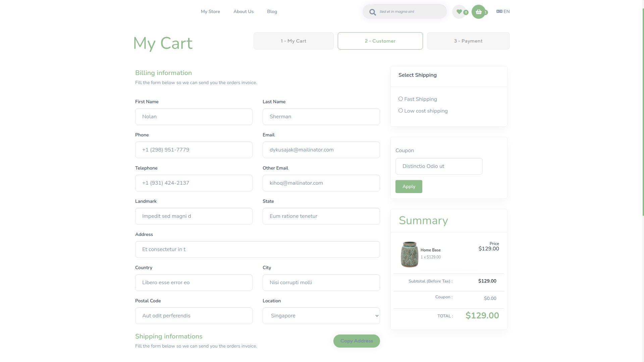Choose Low cost shipping radio option
Image resolution: width=644 pixels, height=362 pixels.
pos(400,111)
